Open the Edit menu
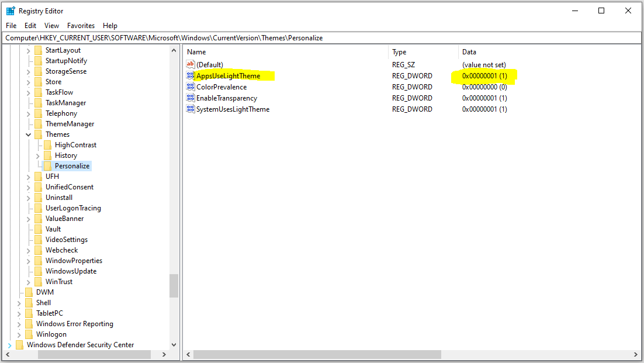Image resolution: width=644 pixels, height=363 pixels. pos(30,26)
